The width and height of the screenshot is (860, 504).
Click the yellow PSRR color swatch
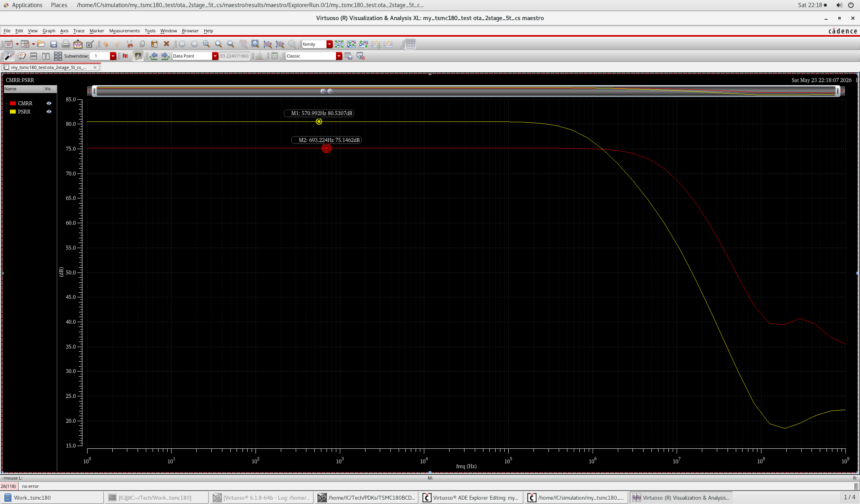(13, 112)
